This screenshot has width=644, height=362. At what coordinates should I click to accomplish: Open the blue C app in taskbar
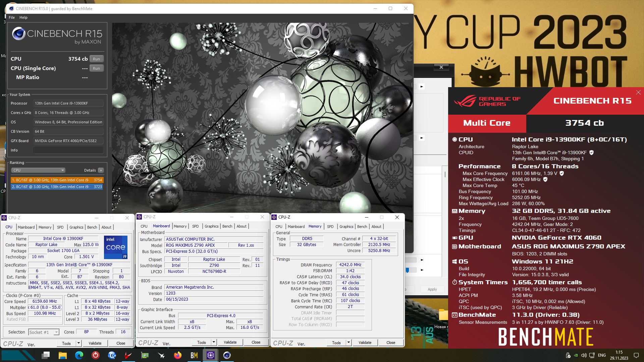[112, 355]
